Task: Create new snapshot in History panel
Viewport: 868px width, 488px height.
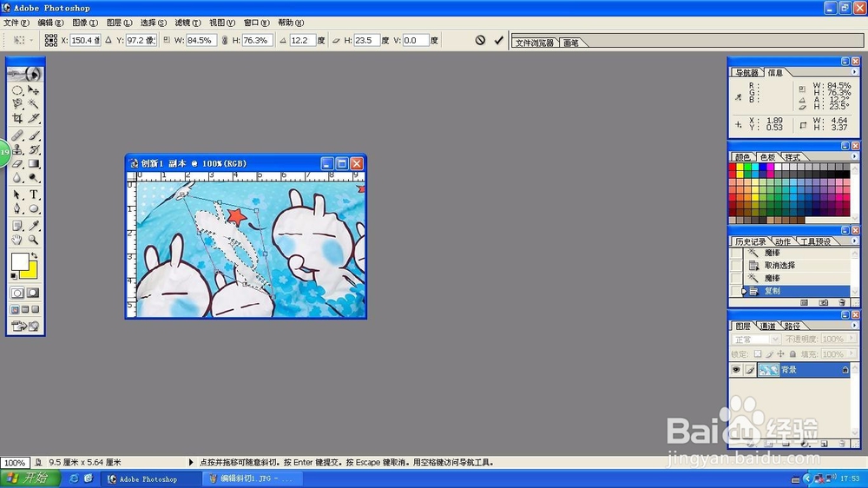Action: (824, 302)
